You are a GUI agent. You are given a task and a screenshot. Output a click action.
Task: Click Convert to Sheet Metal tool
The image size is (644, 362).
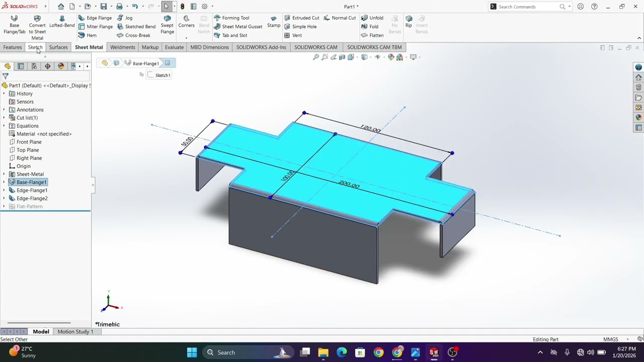point(37,28)
